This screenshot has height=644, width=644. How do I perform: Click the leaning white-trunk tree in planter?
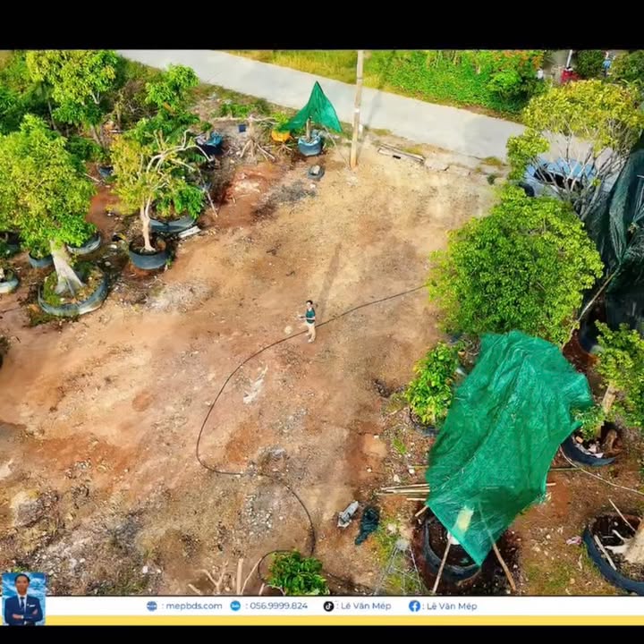64,268
